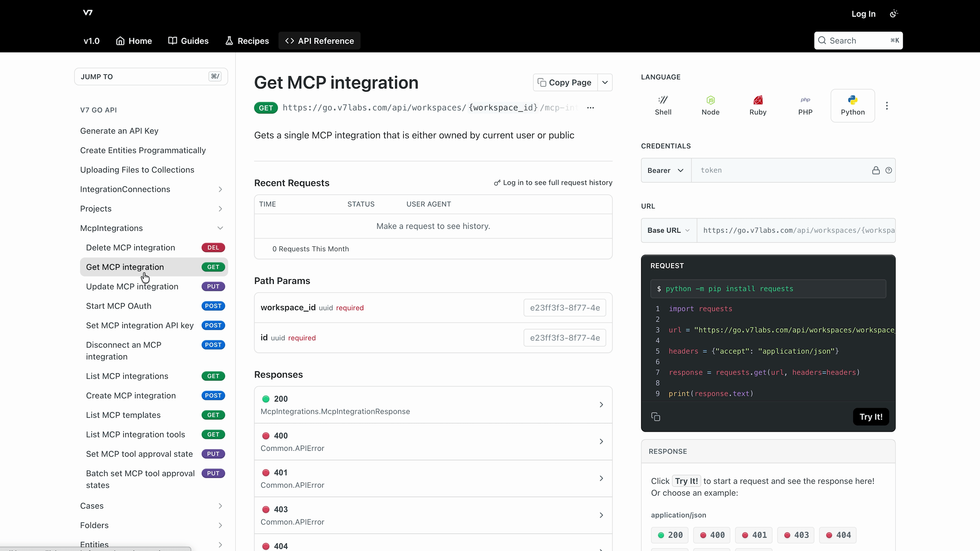
Task: Click the pip install requests command line
Action: click(768, 289)
